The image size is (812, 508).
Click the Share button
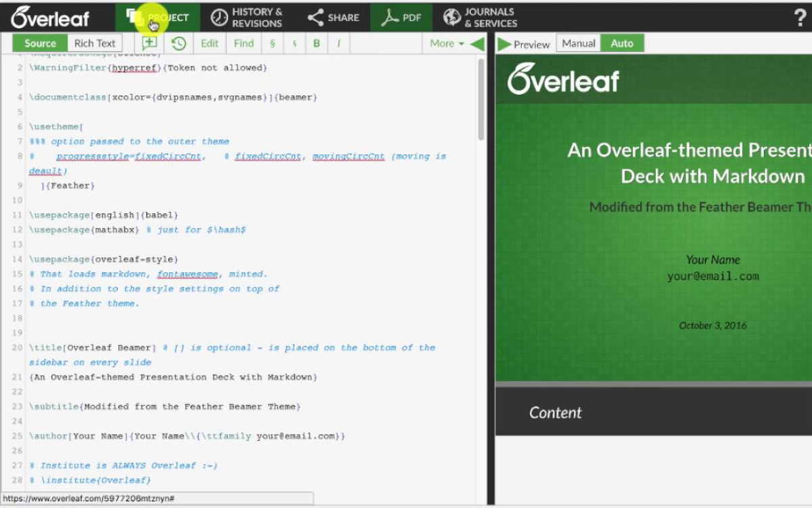(333, 18)
